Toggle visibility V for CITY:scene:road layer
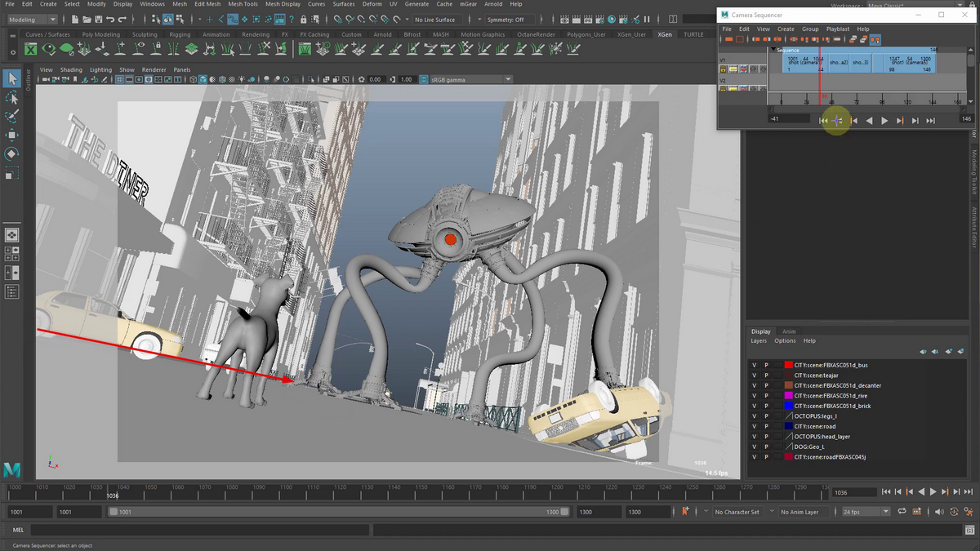 pyautogui.click(x=754, y=426)
